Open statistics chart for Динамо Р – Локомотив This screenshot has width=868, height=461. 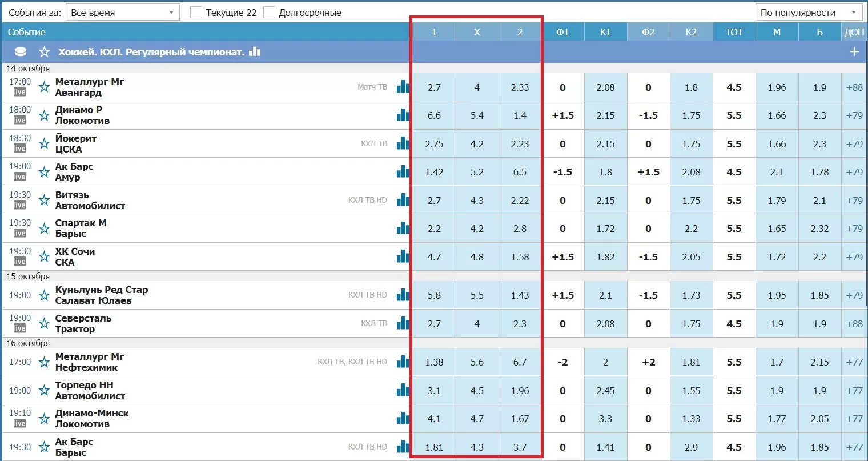(403, 115)
